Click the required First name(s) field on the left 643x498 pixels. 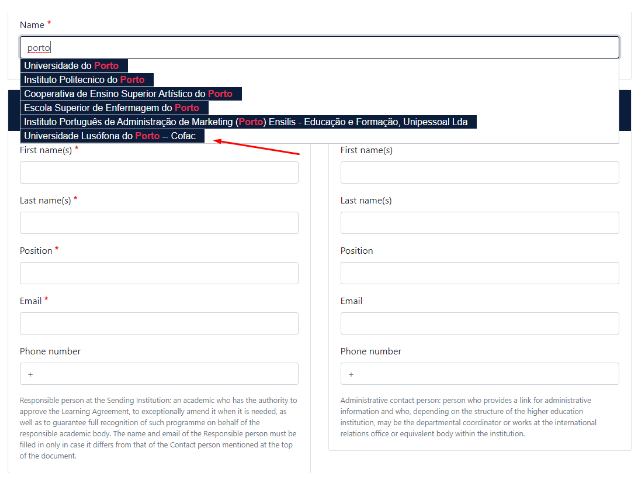(x=159, y=172)
